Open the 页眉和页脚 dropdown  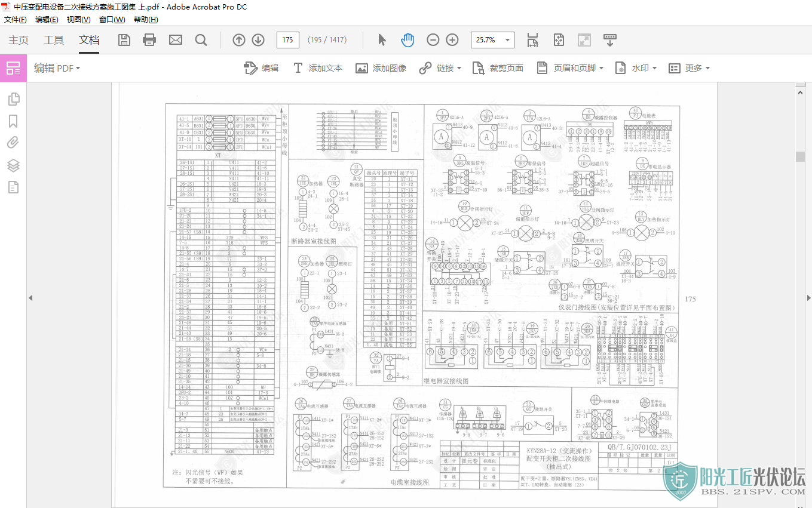point(570,68)
